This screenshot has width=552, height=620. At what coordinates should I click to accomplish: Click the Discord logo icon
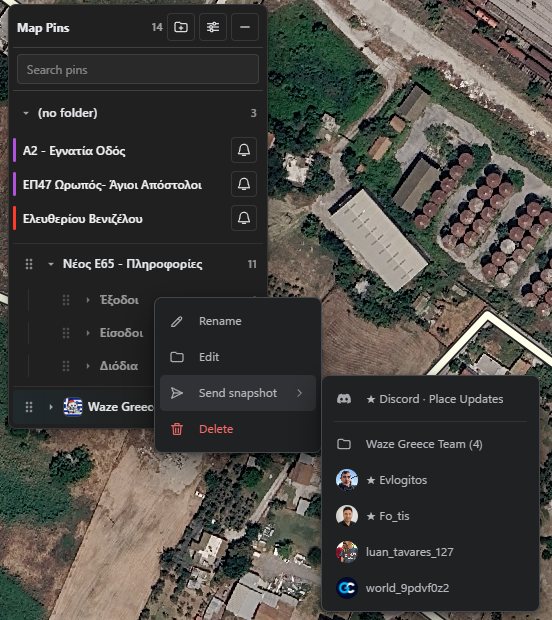tap(344, 399)
